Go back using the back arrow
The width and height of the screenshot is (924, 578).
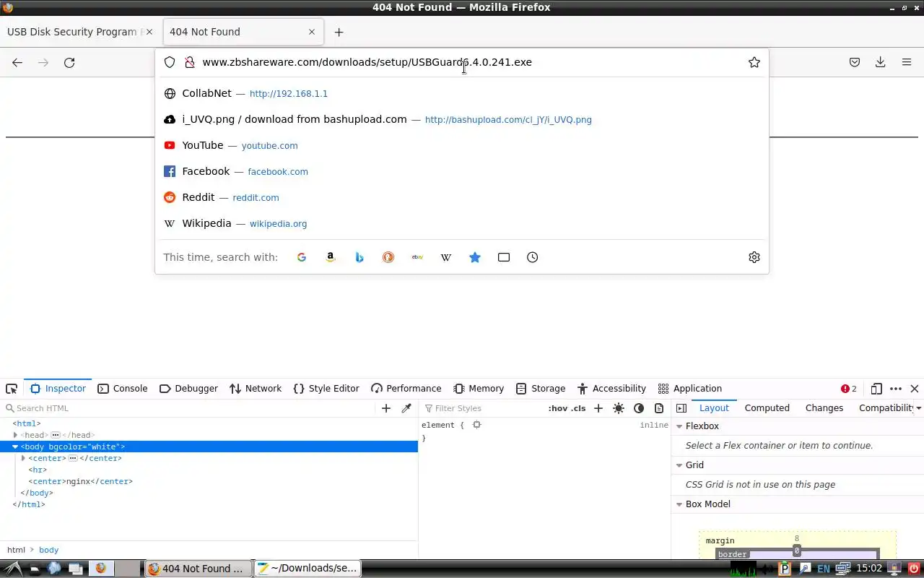17,63
